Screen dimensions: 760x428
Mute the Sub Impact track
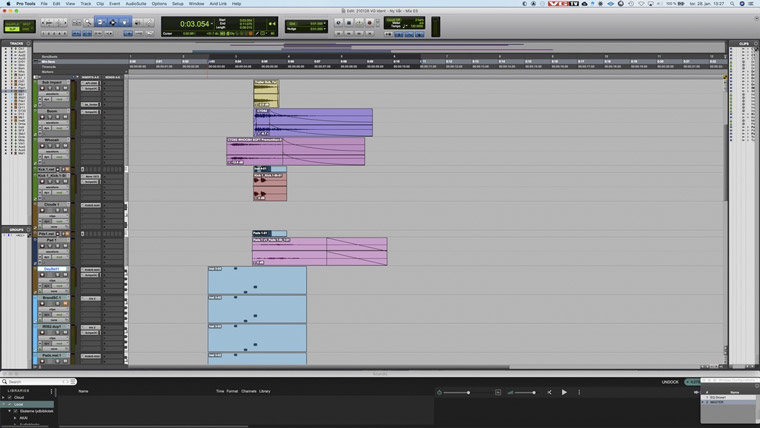click(65, 88)
